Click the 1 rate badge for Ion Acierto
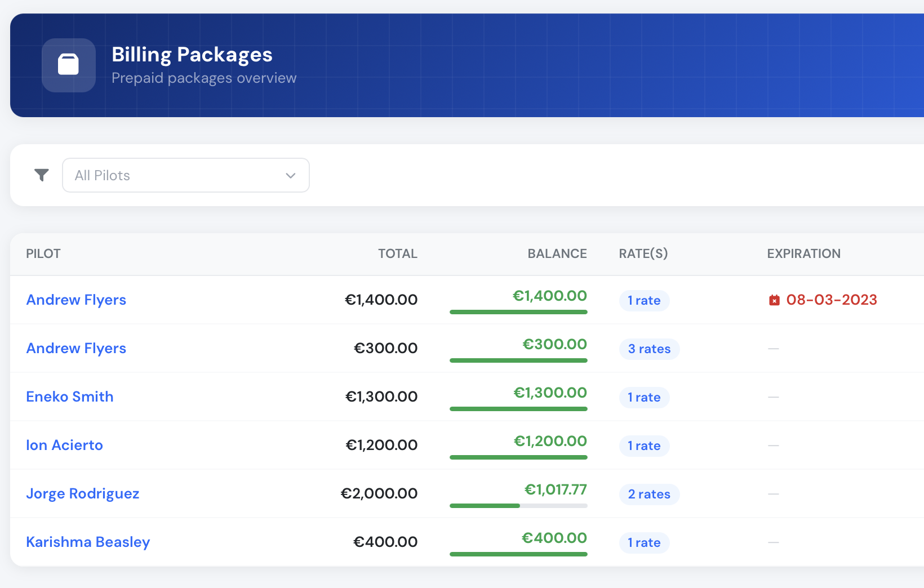Image resolution: width=924 pixels, height=588 pixels. (x=645, y=446)
